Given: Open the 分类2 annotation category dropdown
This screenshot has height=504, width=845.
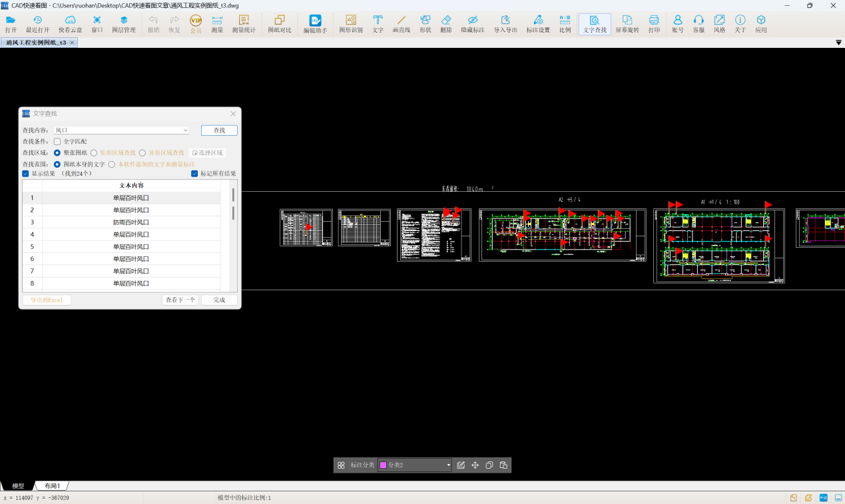Looking at the screenshot, I should tap(448, 465).
